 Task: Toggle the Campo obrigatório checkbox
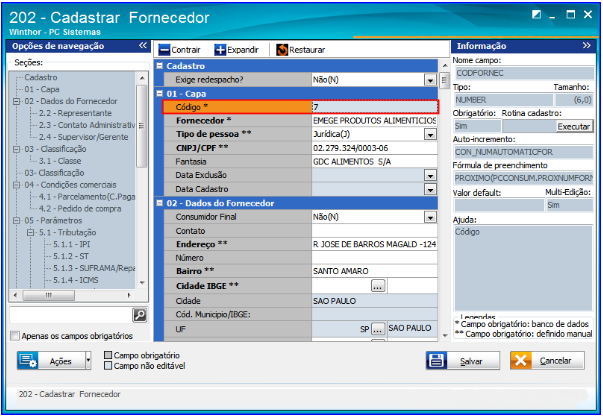pos(107,355)
